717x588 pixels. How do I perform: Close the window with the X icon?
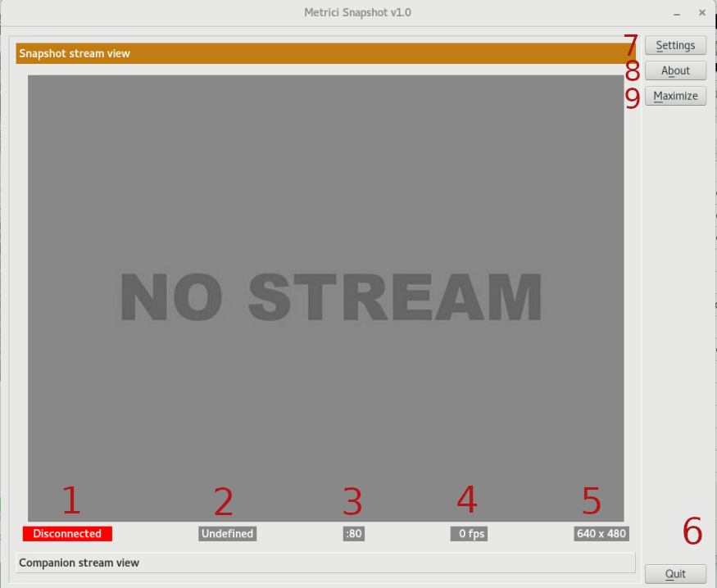[x=702, y=13]
